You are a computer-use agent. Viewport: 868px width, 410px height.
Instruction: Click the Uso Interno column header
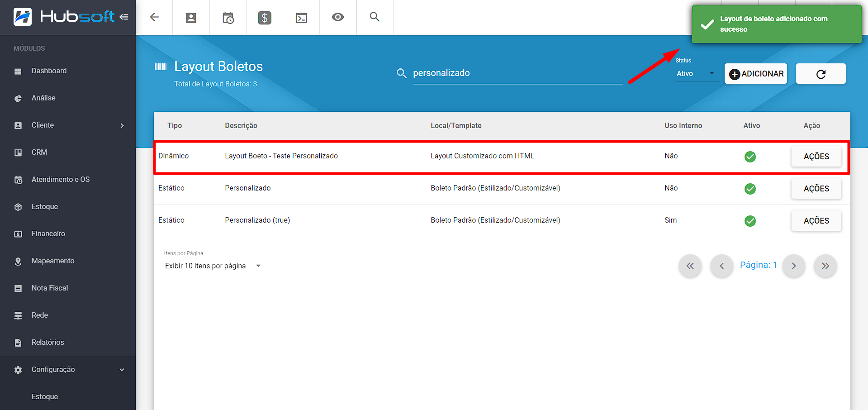[683, 126]
